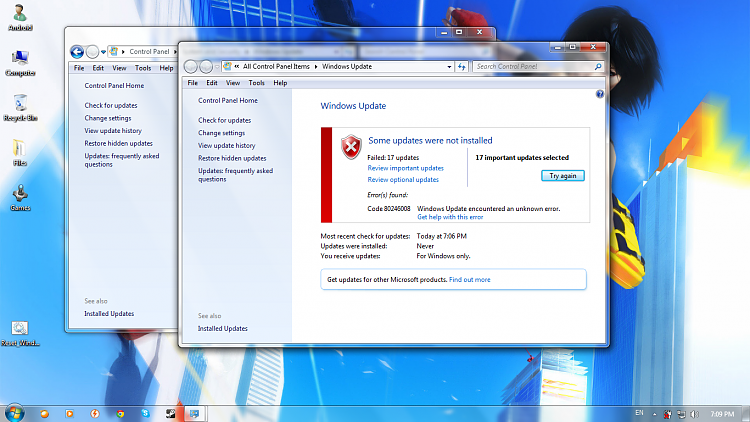Click Get help with this error link
The height and width of the screenshot is (422, 750).
pyautogui.click(x=450, y=217)
